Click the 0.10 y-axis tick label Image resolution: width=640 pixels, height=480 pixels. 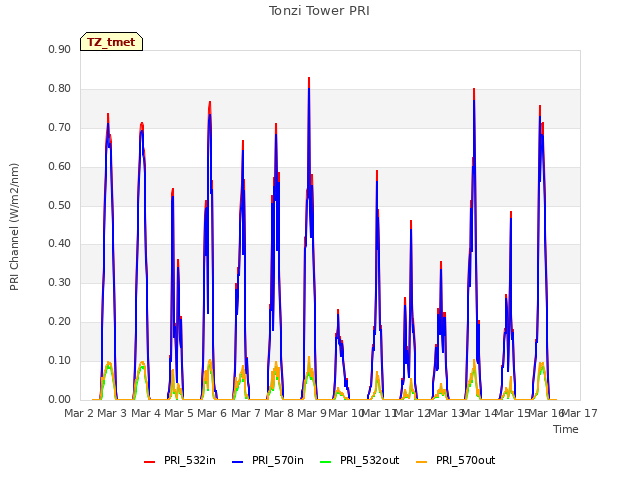click(60, 360)
